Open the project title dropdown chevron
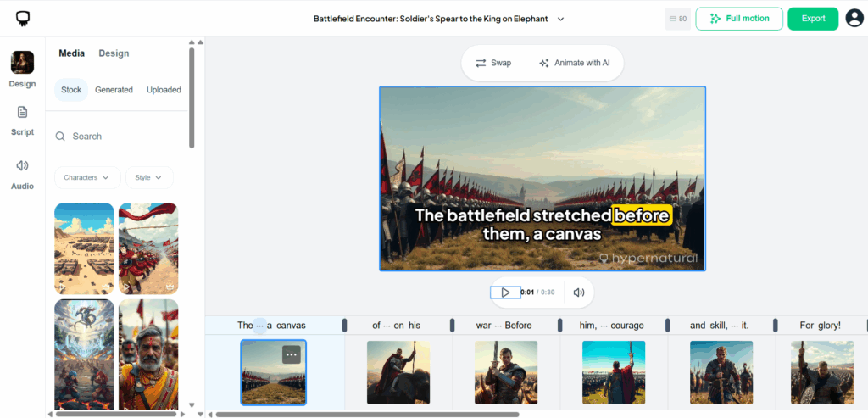868x418 pixels. click(560, 19)
